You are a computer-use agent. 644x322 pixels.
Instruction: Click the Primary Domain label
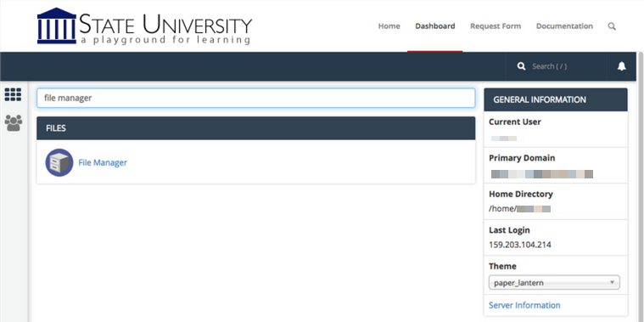coord(522,158)
